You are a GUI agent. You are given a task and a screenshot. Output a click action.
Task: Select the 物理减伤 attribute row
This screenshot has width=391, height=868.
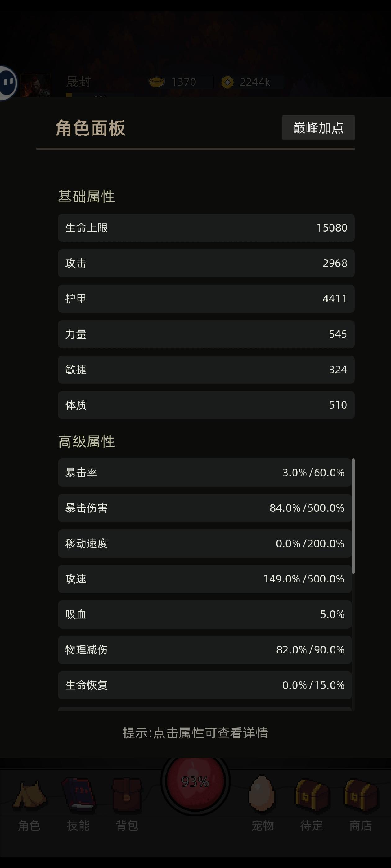tap(205, 650)
